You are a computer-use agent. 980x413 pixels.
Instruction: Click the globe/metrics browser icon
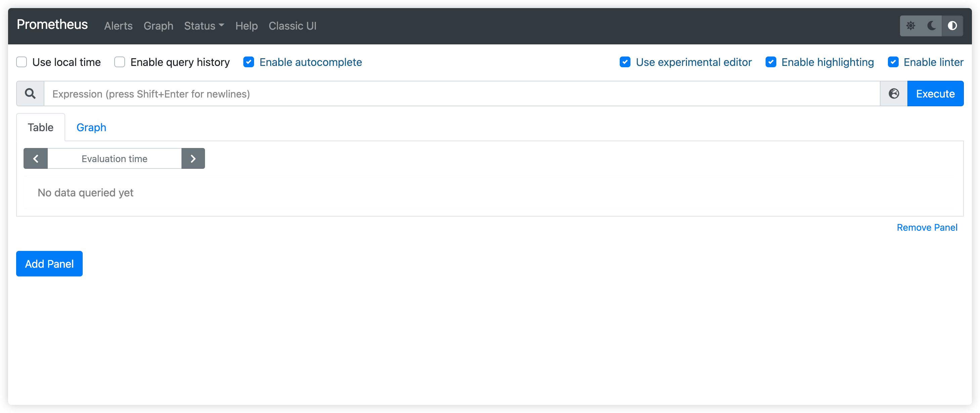(894, 94)
